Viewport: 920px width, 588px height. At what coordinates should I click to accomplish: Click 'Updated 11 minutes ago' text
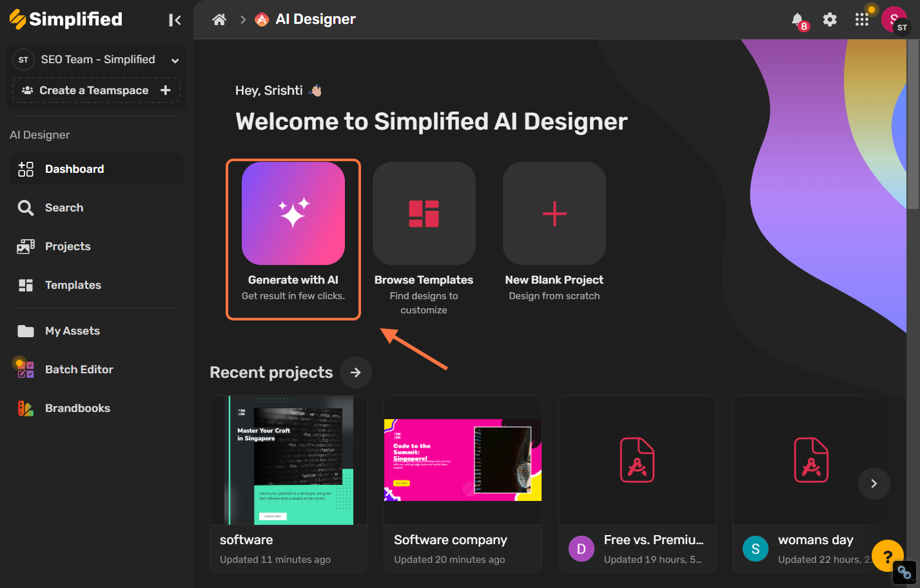[275, 560]
